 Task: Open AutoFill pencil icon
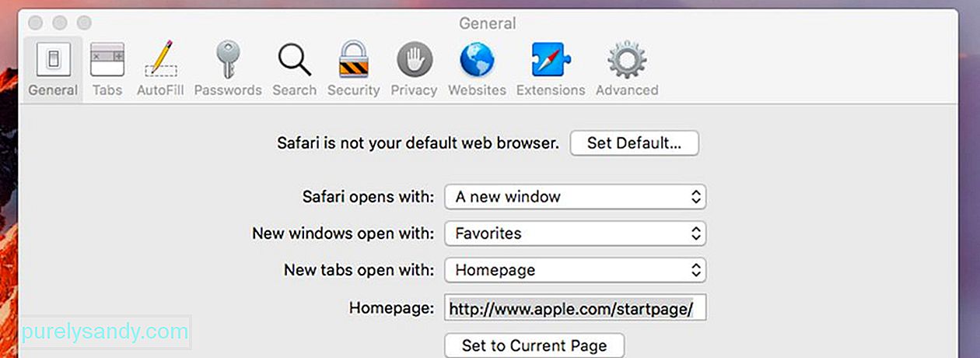tap(161, 60)
